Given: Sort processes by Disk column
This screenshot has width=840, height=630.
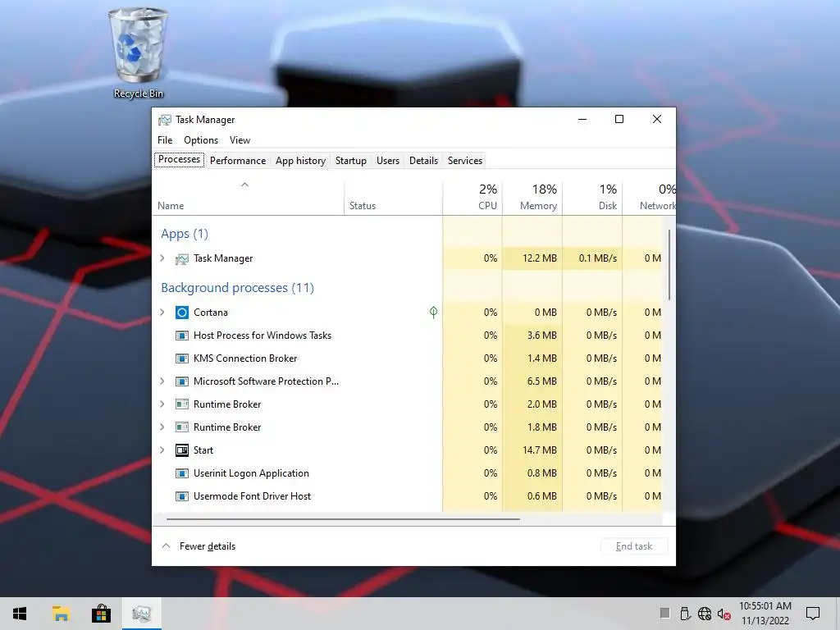Looking at the screenshot, I should click(592, 198).
